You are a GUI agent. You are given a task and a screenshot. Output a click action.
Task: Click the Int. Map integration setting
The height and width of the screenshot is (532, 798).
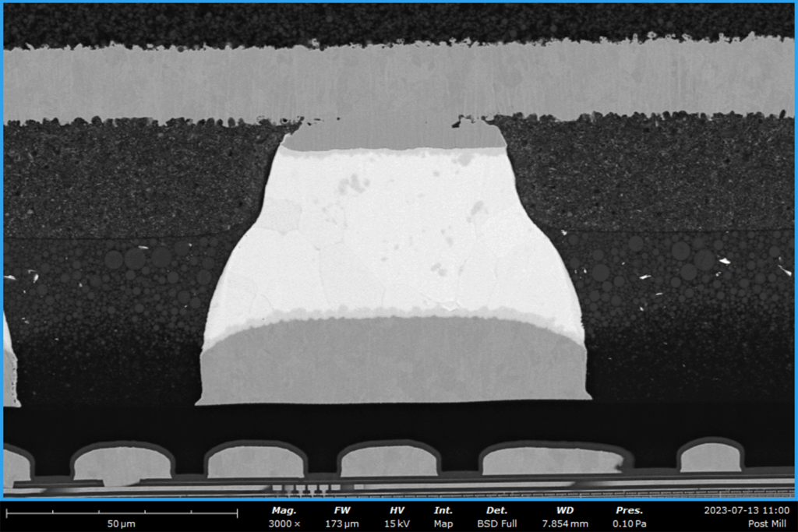(443, 523)
